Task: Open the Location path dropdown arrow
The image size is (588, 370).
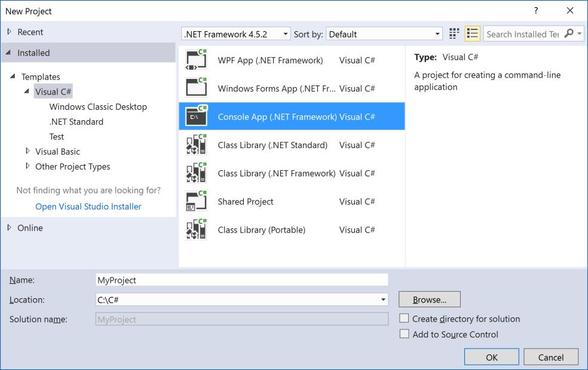Action: click(x=383, y=299)
